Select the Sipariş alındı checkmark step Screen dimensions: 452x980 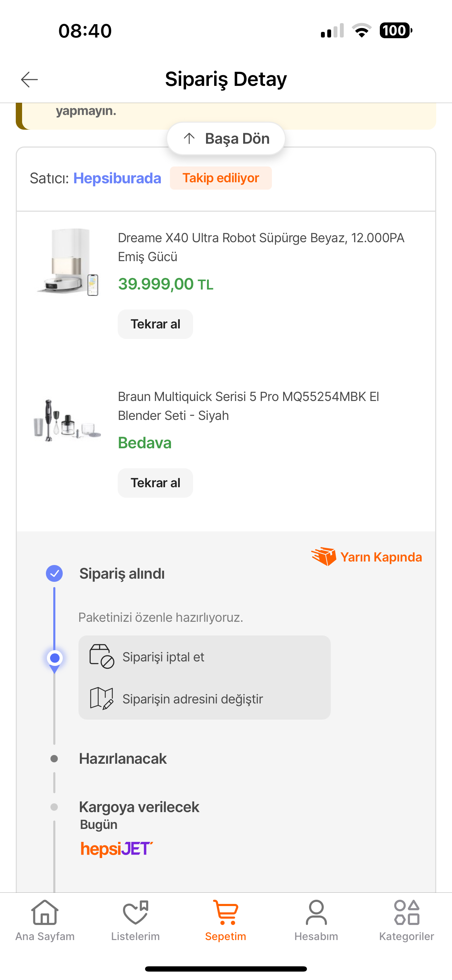pyautogui.click(x=54, y=573)
